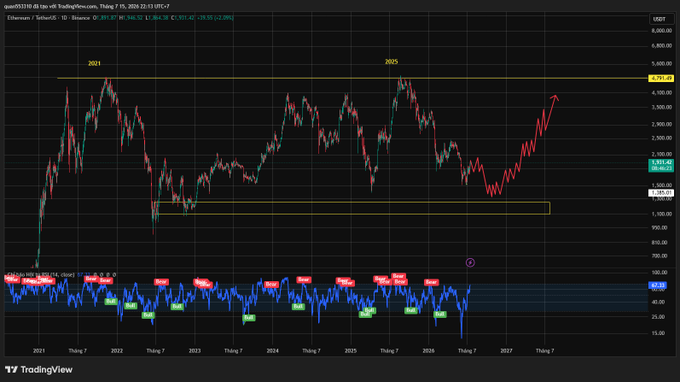Click the 1,100.00 price axis label
This screenshot has width=680, height=382.
tap(661, 214)
